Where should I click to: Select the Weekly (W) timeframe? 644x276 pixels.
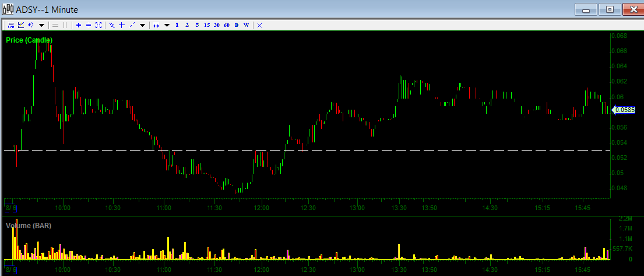pyautogui.click(x=246, y=25)
